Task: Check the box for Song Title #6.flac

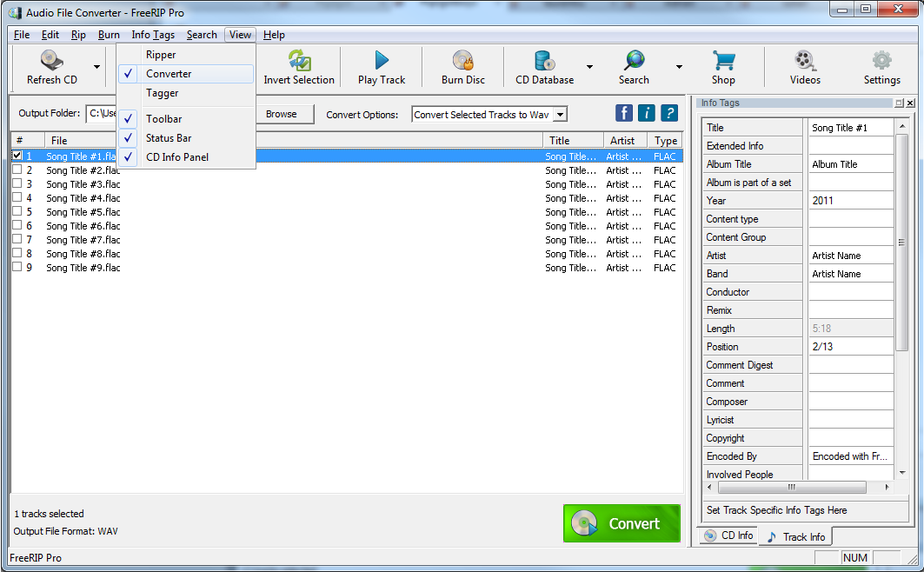Action: 17,225
